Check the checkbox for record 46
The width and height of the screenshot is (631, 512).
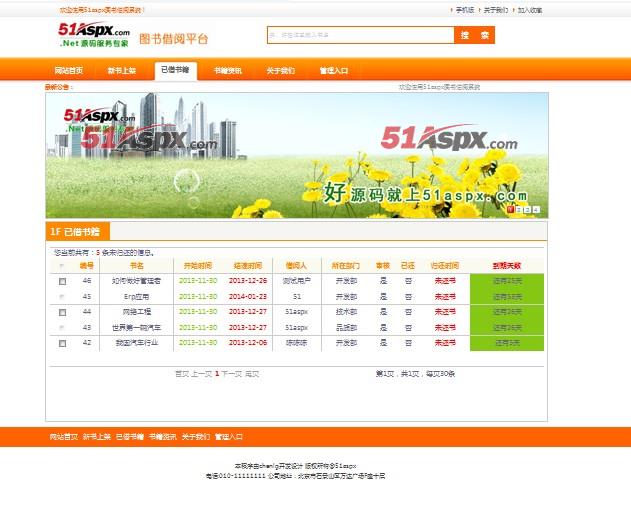62,281
